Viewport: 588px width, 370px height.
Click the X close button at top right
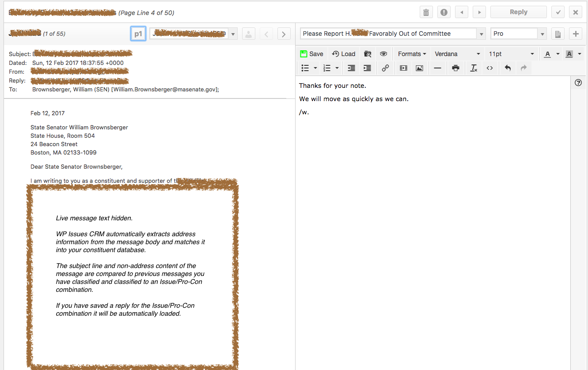pos(576,12)
